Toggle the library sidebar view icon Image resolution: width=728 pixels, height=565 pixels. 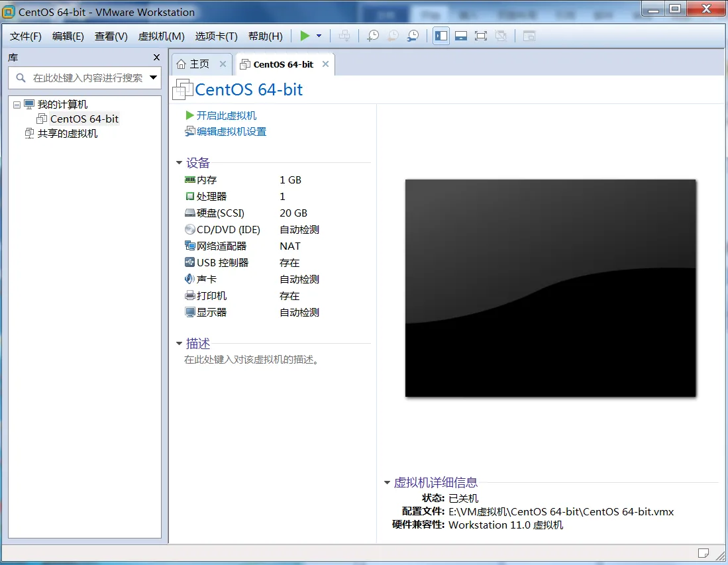[441, 36]
